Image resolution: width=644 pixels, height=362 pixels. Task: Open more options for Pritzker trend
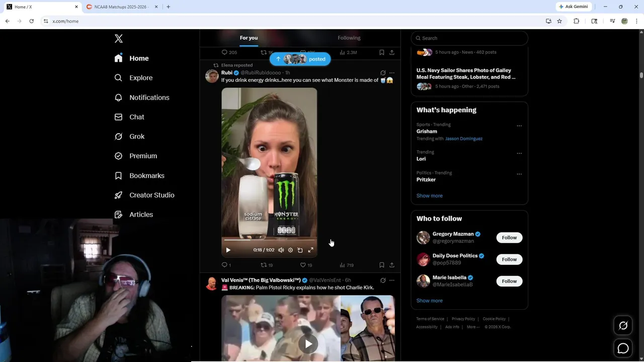click(519, 174)
